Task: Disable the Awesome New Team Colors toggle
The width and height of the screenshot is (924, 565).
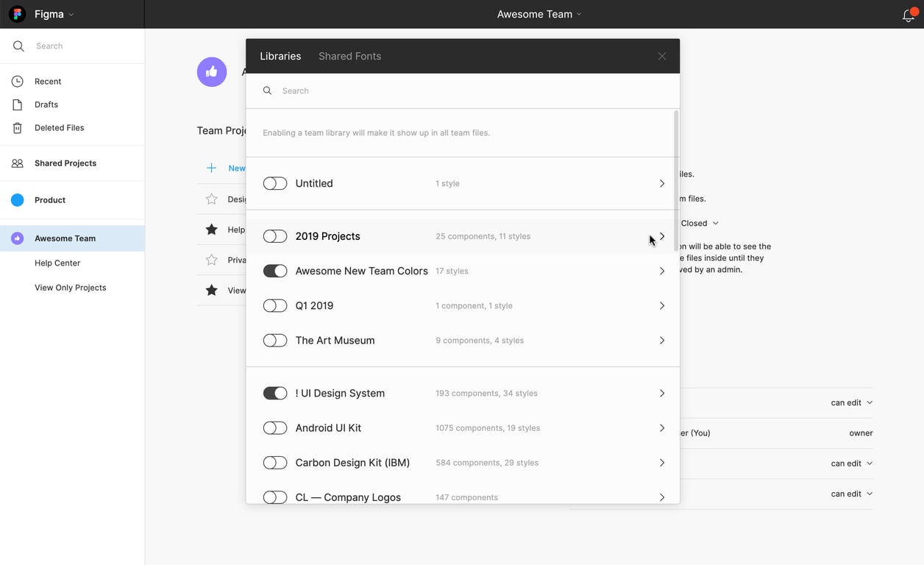Action: tap(275, 271)
